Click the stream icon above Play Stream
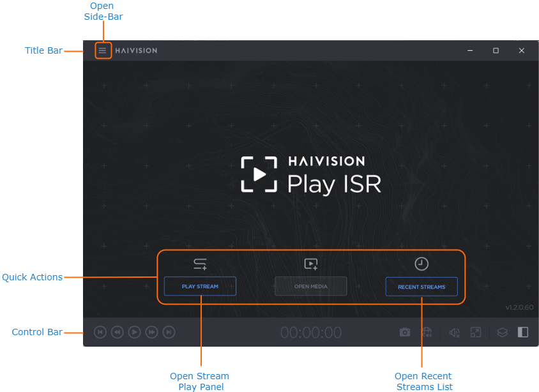Image resolution: width=539 pixels, height=392 pixels. 200,264
